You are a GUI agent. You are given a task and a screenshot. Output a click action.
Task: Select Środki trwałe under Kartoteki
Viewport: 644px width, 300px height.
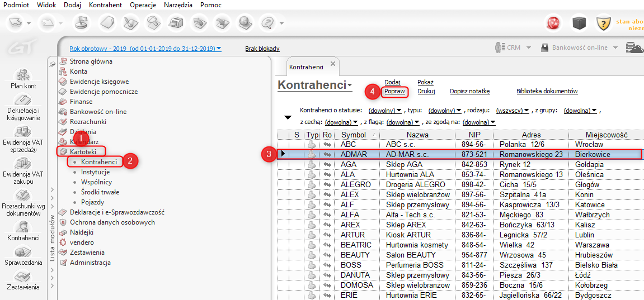(100, 192)
